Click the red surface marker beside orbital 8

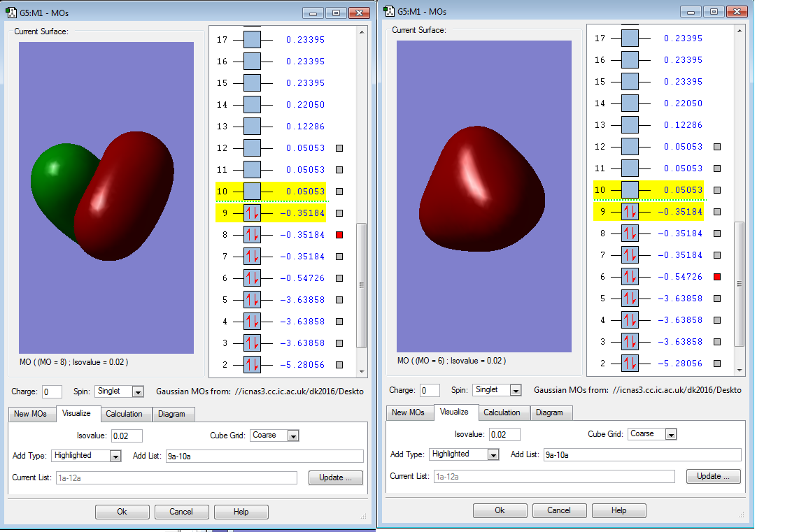click(x=339, y=235)
